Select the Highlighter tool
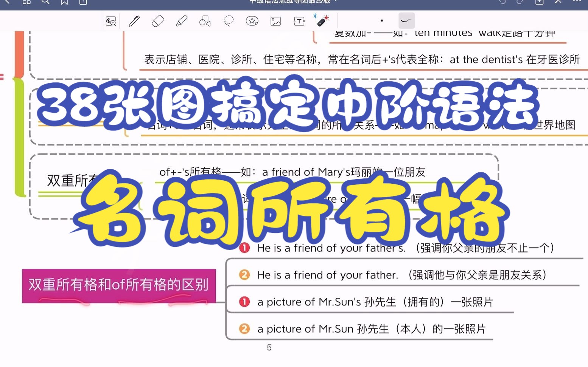 [x=182, y=21]
